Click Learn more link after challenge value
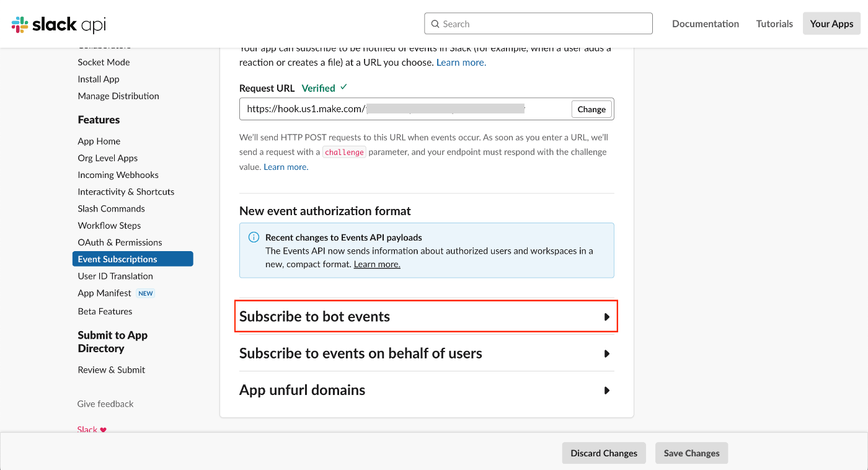Screen dimensions: 868x470 point(286,167)
